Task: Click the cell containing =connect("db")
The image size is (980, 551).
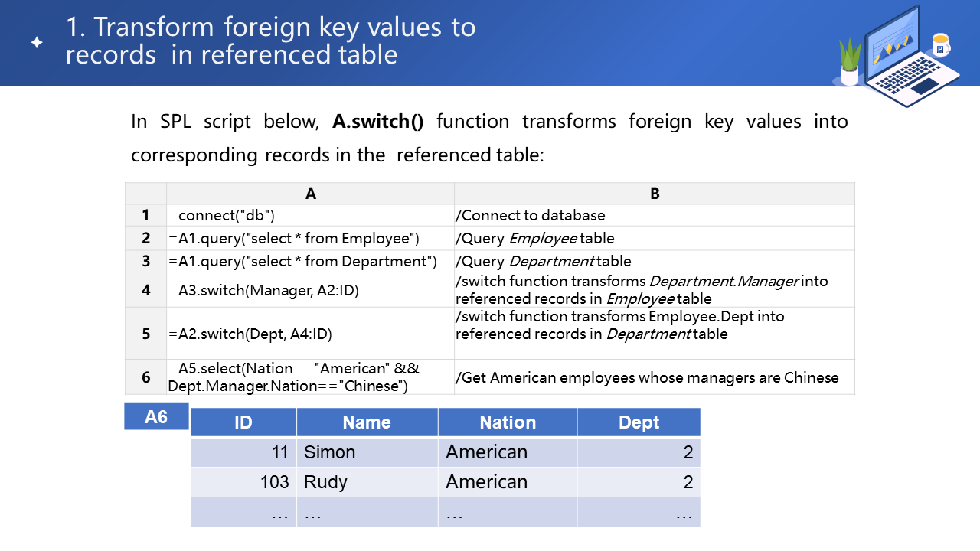Action: click(x=310, y=216)
